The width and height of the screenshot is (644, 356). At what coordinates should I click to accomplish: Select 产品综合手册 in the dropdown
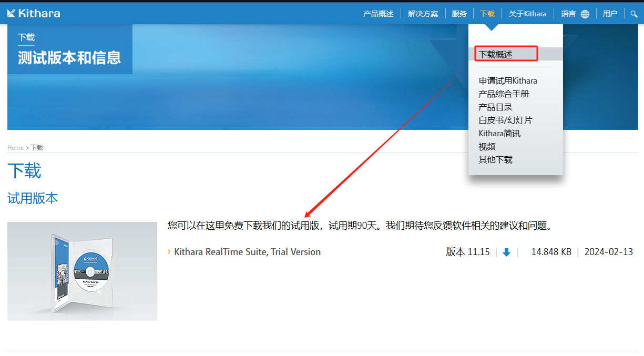(504, 94)
